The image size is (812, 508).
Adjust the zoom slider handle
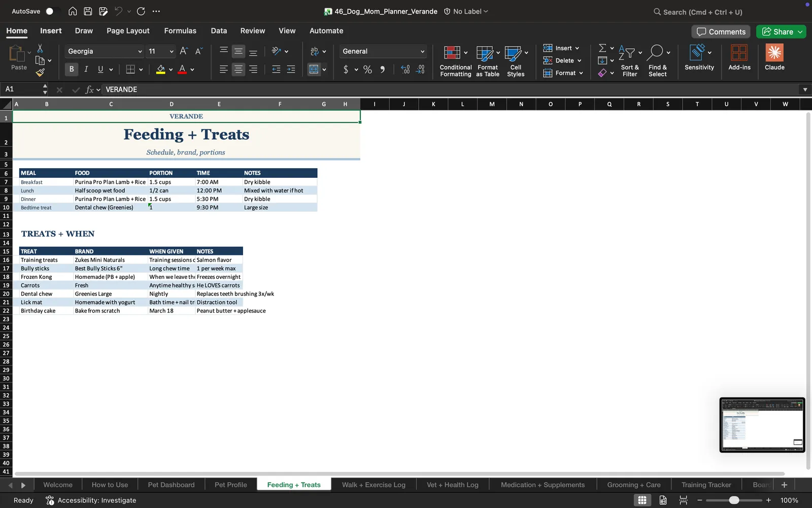click(734, 500)
